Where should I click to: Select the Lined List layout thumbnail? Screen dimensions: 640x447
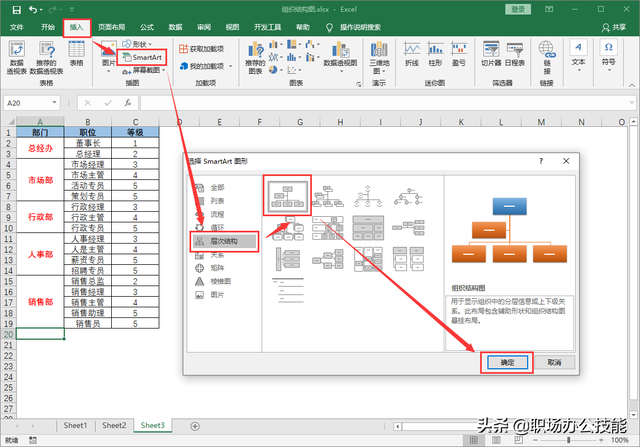point(288,289)
